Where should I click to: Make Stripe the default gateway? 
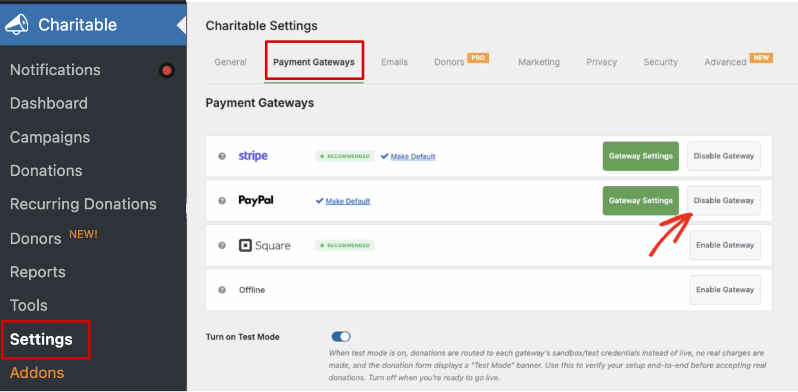pyautogui.click(x=413, y=156)
